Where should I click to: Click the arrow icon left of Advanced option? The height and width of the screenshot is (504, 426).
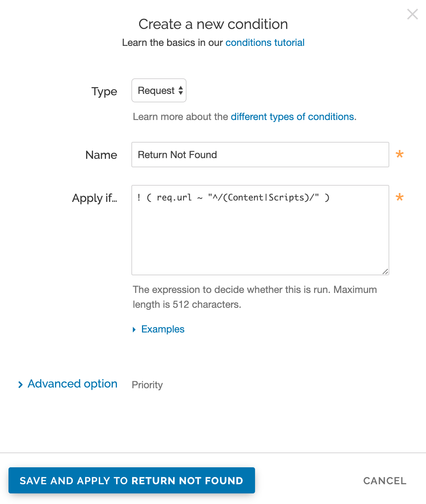point(20,384)
